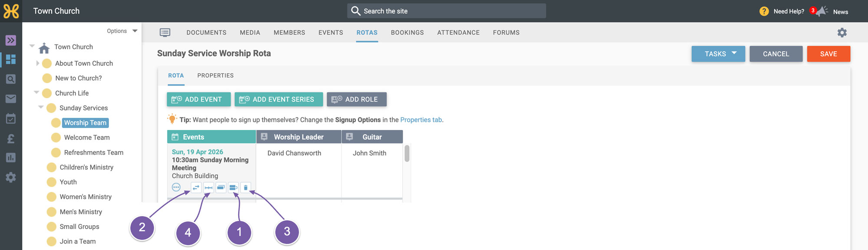The height and width of the screenshot is (250, 868).
Task: Open the Tasks dropdown button
Action: click(718, 54)
